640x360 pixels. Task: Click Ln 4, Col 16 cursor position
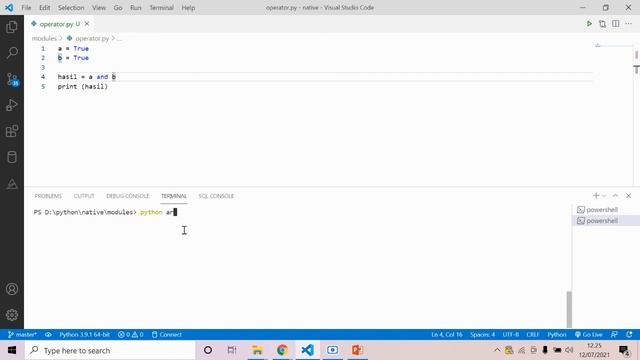tap(447, 334)
